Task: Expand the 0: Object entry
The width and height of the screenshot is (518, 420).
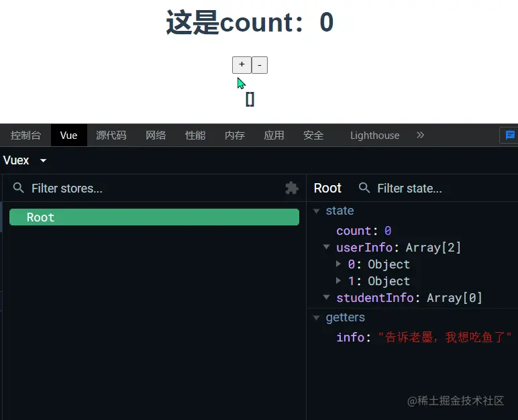Action: point(338,264)
